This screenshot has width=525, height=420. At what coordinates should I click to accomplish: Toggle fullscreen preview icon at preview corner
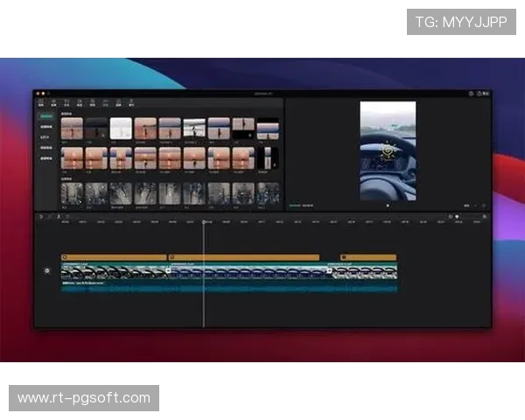pyautogui.click(x=484, y=206)
